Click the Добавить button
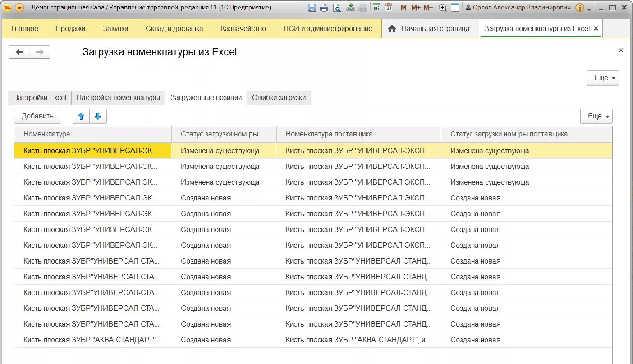 tap(37, 116)
